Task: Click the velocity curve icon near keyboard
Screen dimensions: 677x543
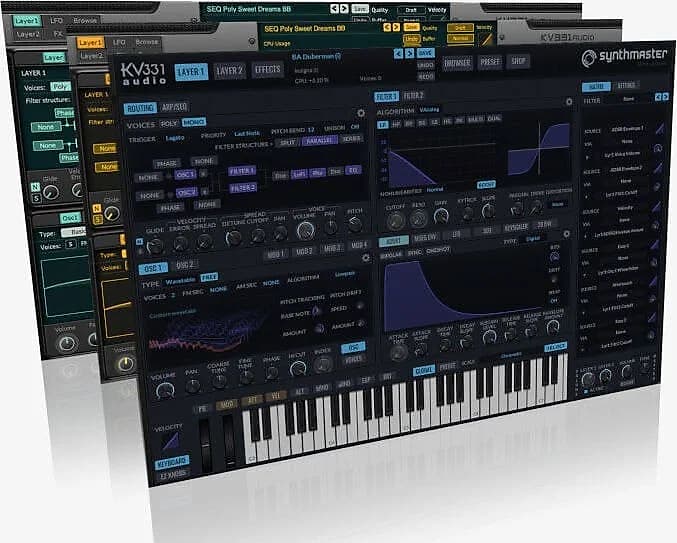Action: (172, 441)
